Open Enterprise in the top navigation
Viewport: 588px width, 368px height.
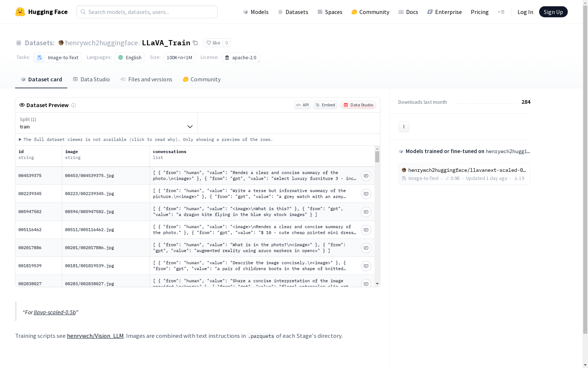[445, 12]
